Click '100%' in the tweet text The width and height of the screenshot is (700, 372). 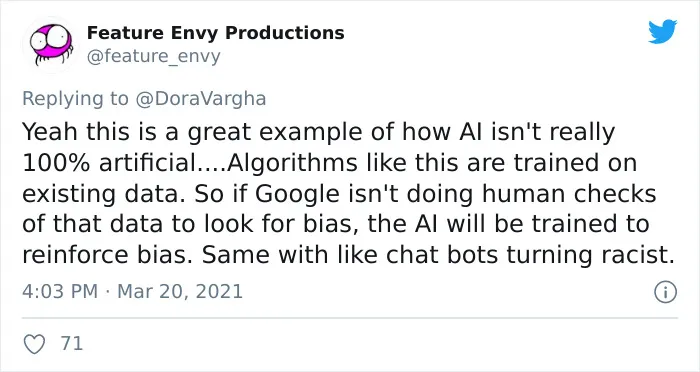click(x=57, y=163)
